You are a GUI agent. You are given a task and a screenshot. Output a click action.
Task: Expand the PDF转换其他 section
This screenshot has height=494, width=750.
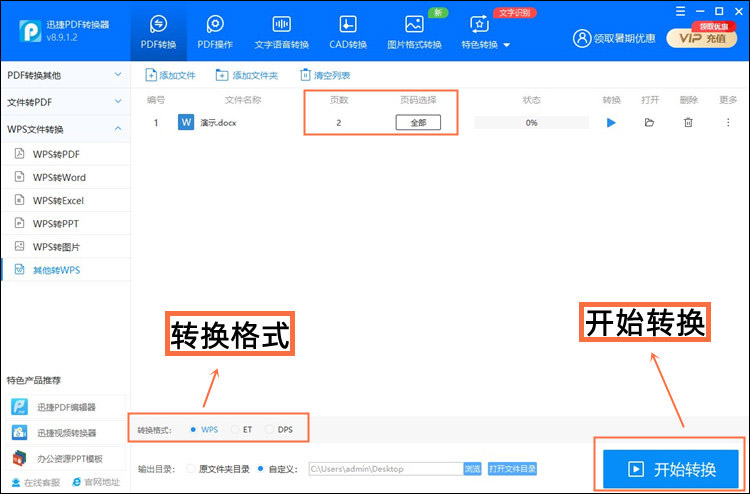click(x=65, y=75)
